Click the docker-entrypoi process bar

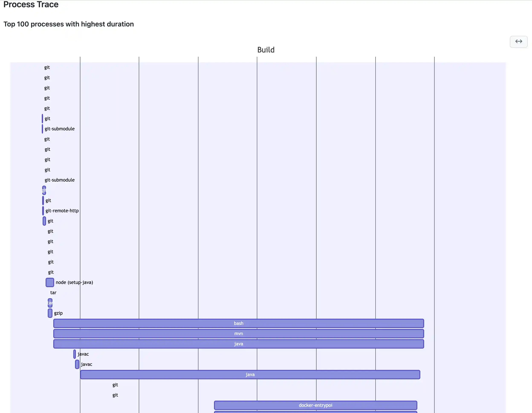tap(315, 405)
